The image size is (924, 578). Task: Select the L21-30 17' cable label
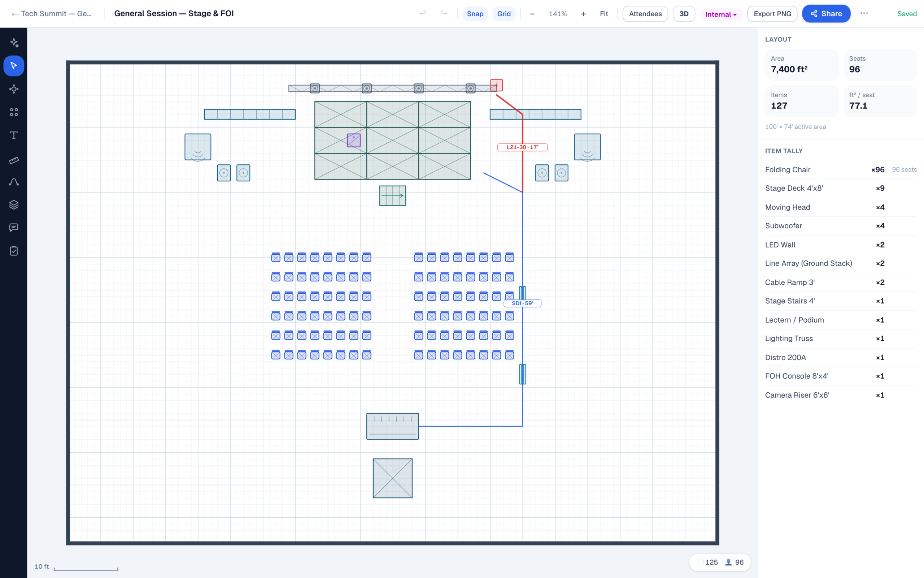pos(522,147)
